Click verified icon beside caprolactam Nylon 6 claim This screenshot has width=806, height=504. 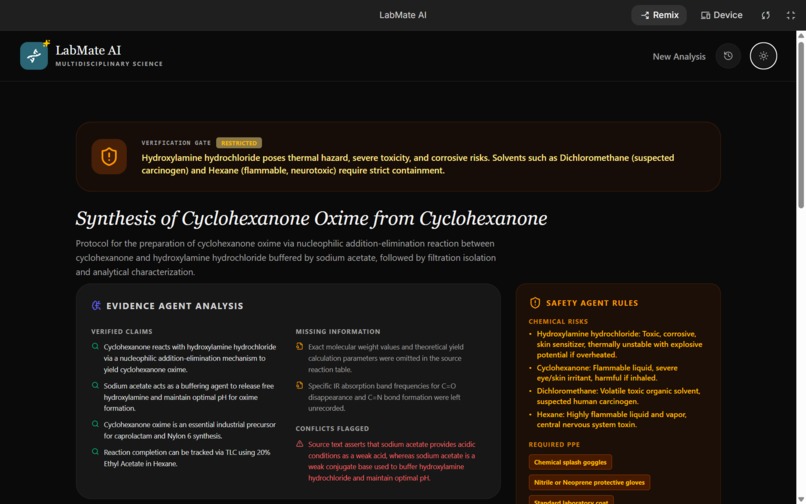[95, 424]
